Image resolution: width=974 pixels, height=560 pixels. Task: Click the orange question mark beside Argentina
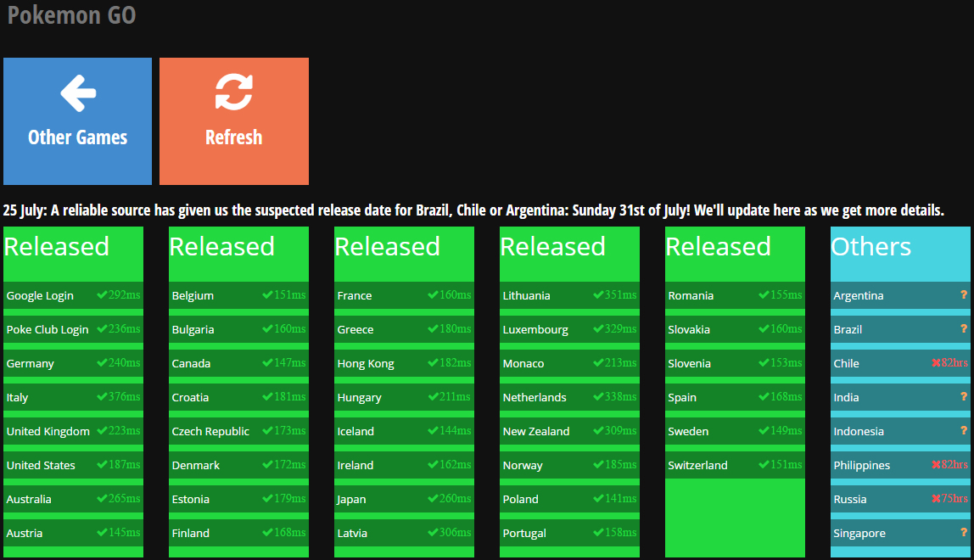tap(964, 295)
